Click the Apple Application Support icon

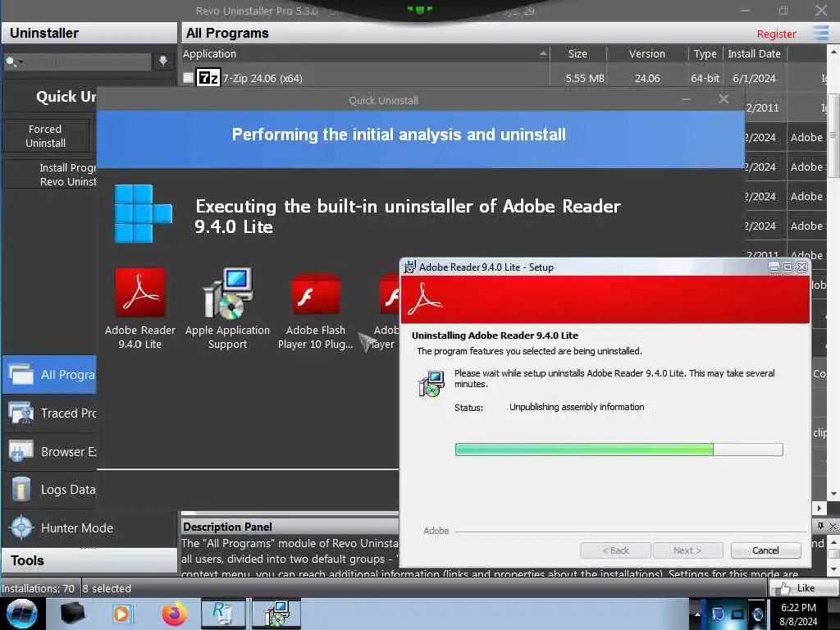point(228,293)
